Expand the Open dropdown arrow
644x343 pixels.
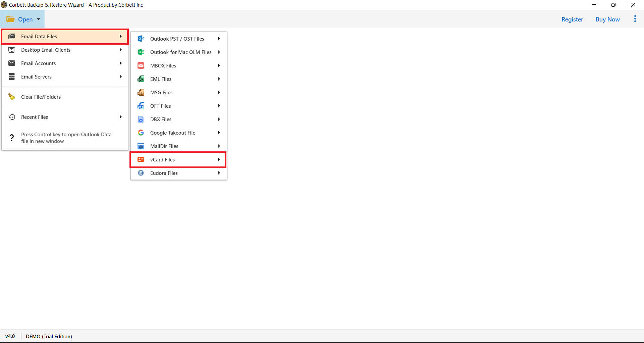click(x=39, y=19)
